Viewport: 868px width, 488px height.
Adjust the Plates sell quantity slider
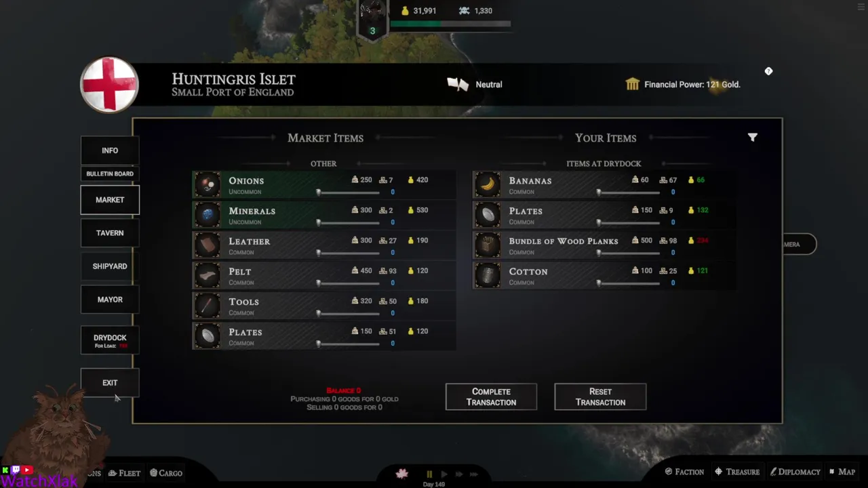click(x=629, y=222)
